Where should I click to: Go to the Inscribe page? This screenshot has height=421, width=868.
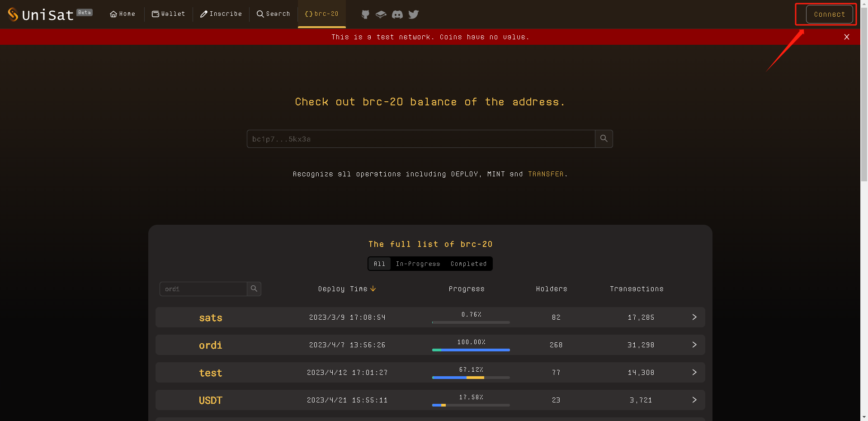(221, 14)
